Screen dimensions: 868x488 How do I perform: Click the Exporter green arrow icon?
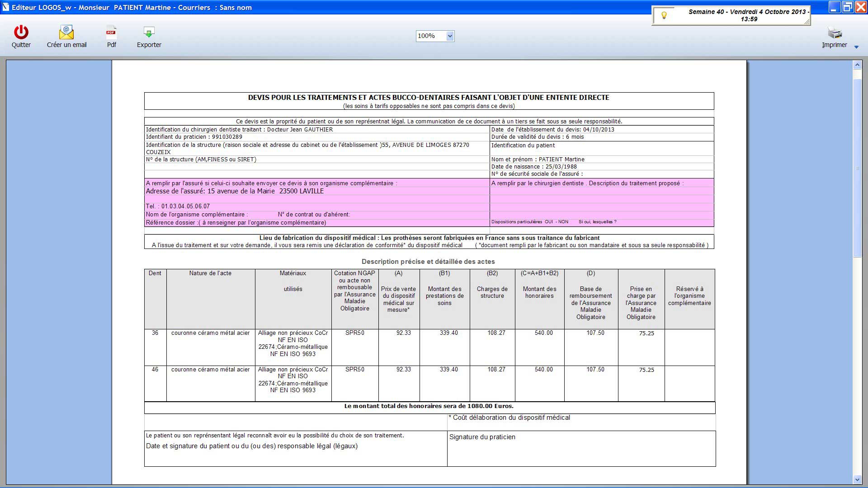[x=149, y=32]
